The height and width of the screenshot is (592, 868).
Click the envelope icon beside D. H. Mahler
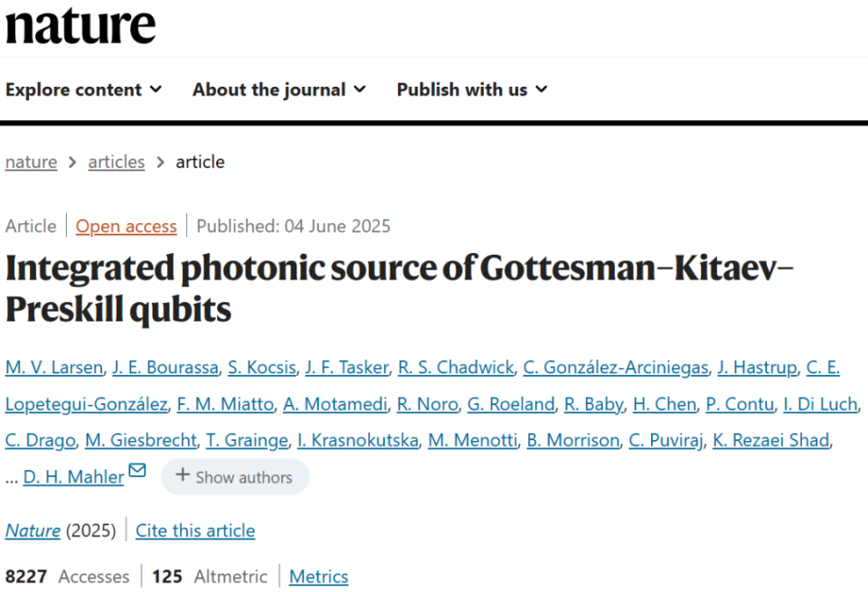coord(137,471)
